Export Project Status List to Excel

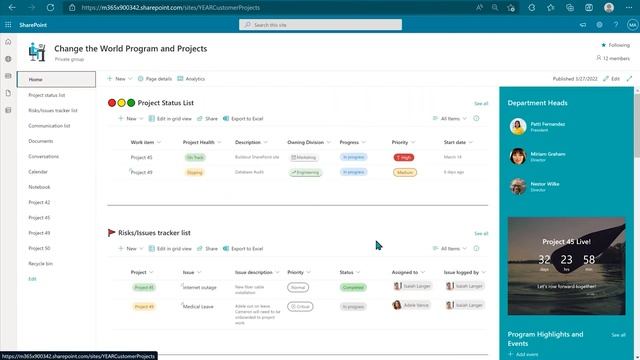[243, 118]
